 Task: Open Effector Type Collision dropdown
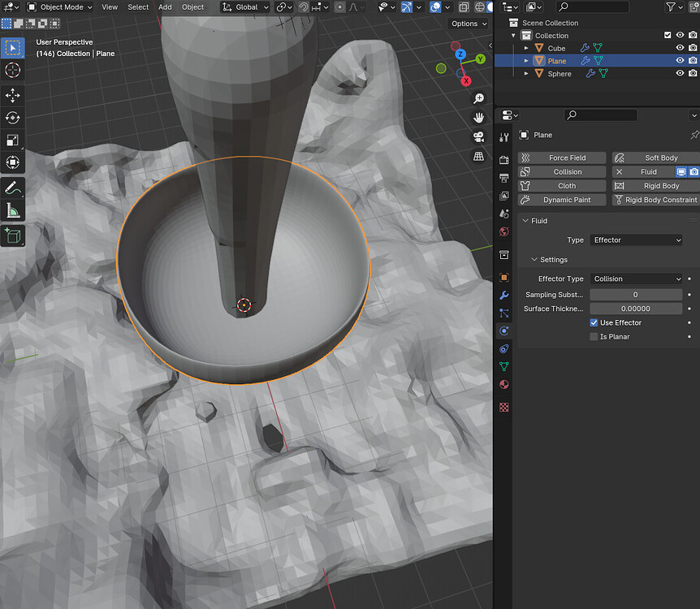pyautogui.click(x=636, y=279)
